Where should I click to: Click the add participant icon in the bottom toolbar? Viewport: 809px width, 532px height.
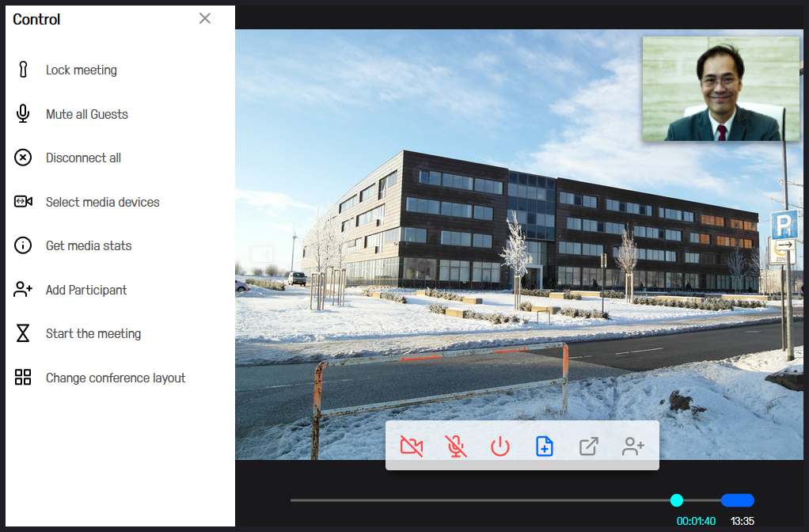632,446
